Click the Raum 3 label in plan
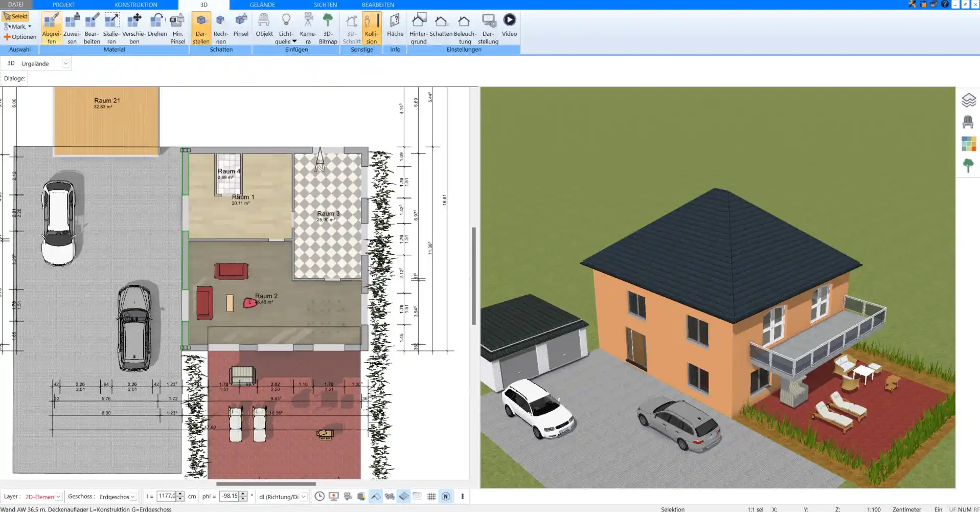 click(328, 214)
